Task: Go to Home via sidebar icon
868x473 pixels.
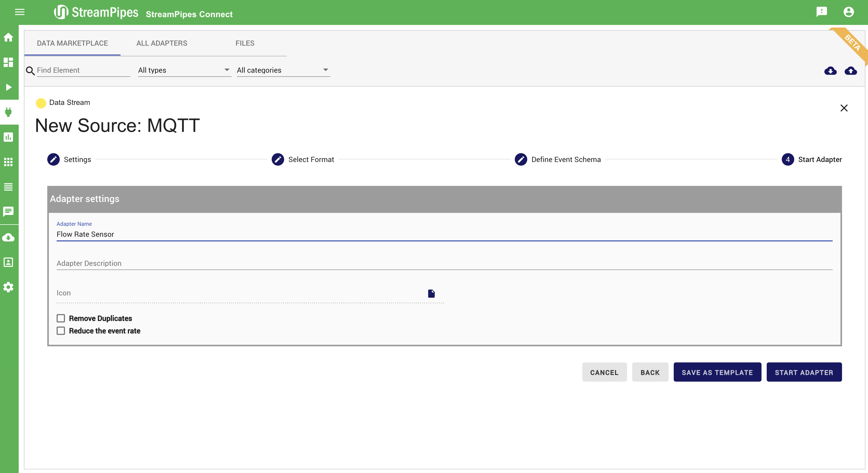Action: [x=8, y=37]
